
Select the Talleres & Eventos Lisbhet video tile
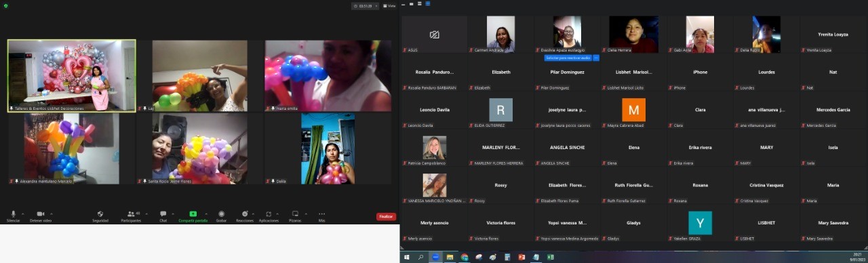[x=71, y=75]
